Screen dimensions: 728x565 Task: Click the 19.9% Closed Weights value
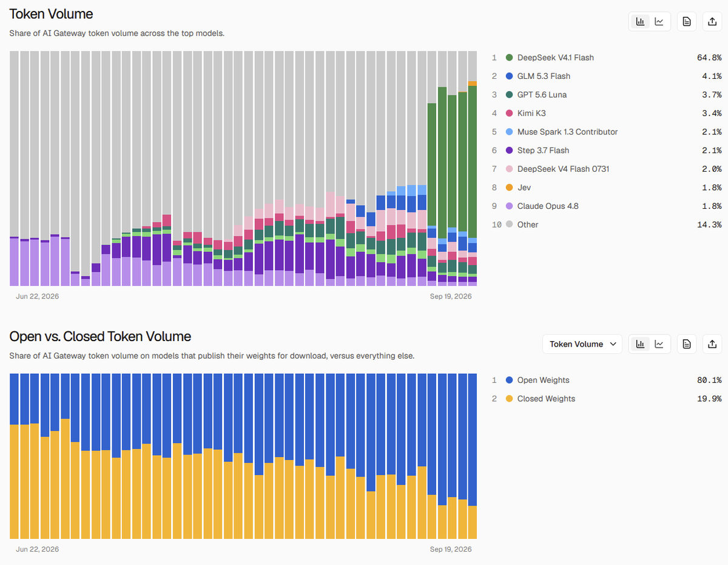pos(709,399)
